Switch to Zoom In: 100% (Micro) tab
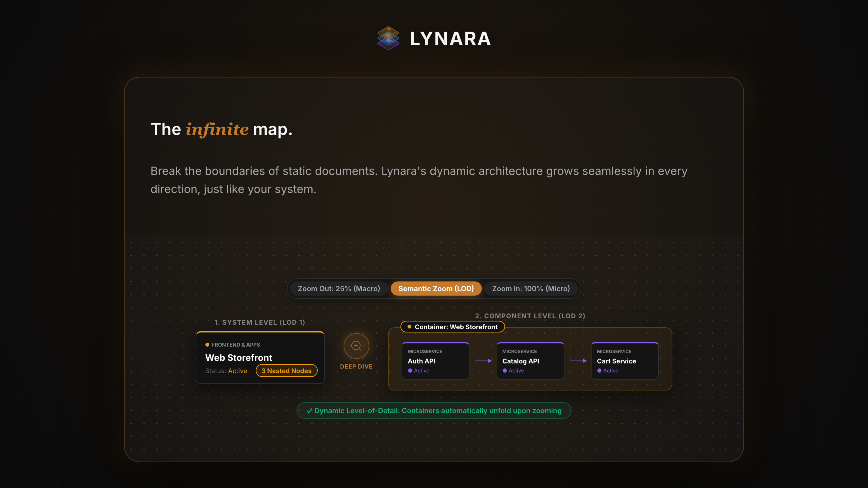This screenshot has width=868, height=488. pyautogui.click(x=531, y=289)
